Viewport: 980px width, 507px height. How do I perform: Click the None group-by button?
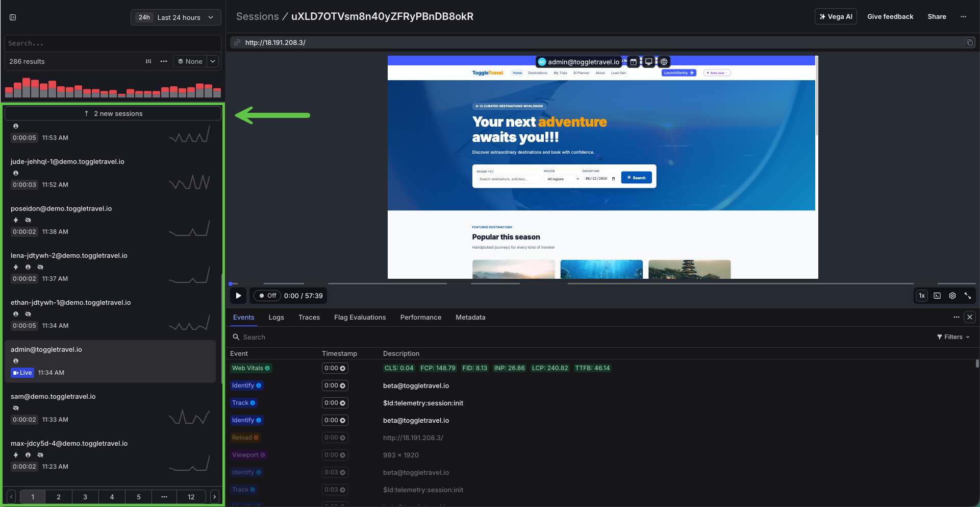(190, 61)
